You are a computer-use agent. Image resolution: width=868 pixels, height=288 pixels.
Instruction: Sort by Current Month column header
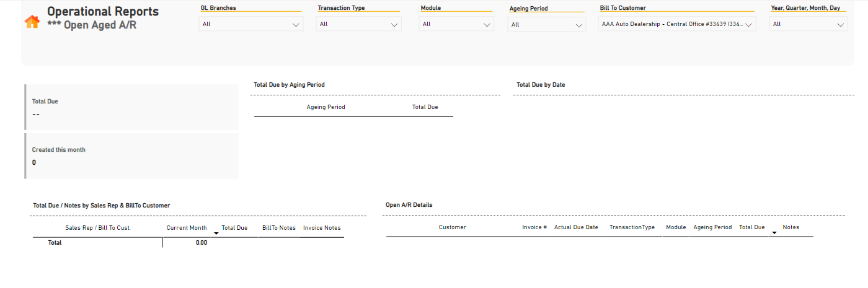pos(187,228)
